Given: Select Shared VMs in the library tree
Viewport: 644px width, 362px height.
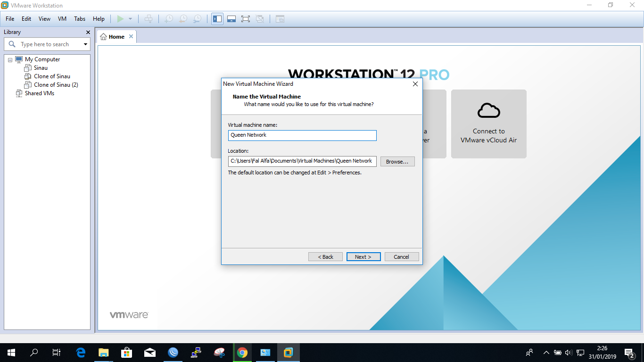Looking at the screenshot, I should [40, 93].
